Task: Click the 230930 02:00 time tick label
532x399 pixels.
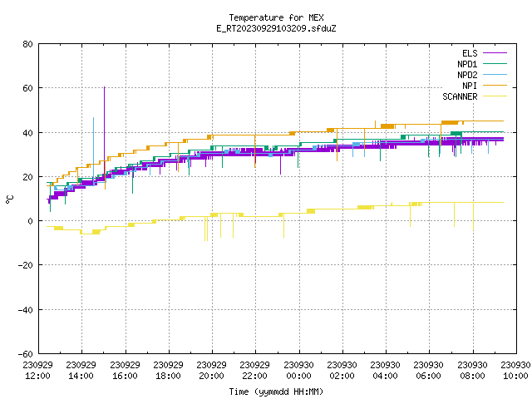Action: click(342, 371)
